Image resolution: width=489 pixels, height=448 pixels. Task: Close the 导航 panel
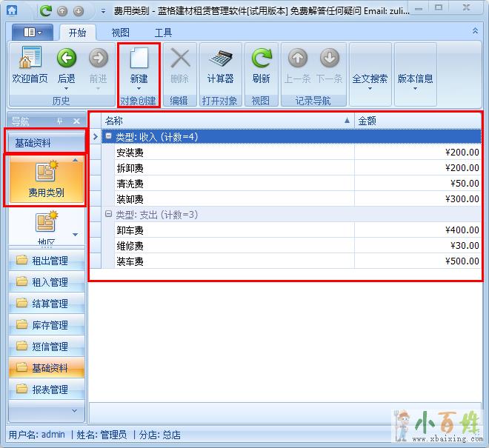[x=76, y=121]
